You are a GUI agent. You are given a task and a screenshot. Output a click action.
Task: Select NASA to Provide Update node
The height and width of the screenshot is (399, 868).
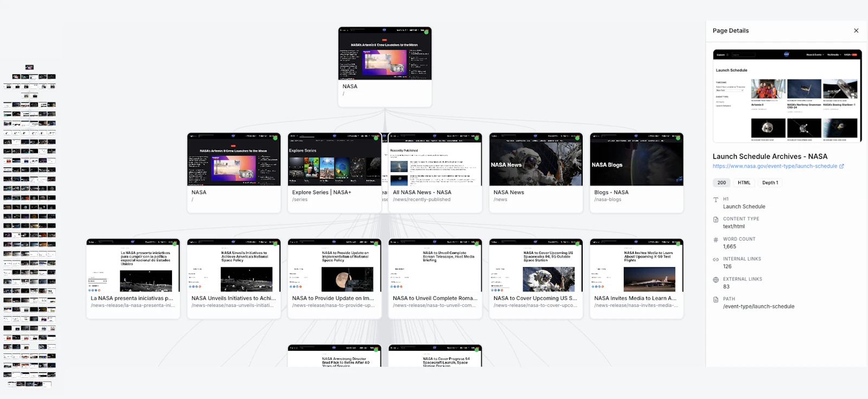tap(334, 279)
